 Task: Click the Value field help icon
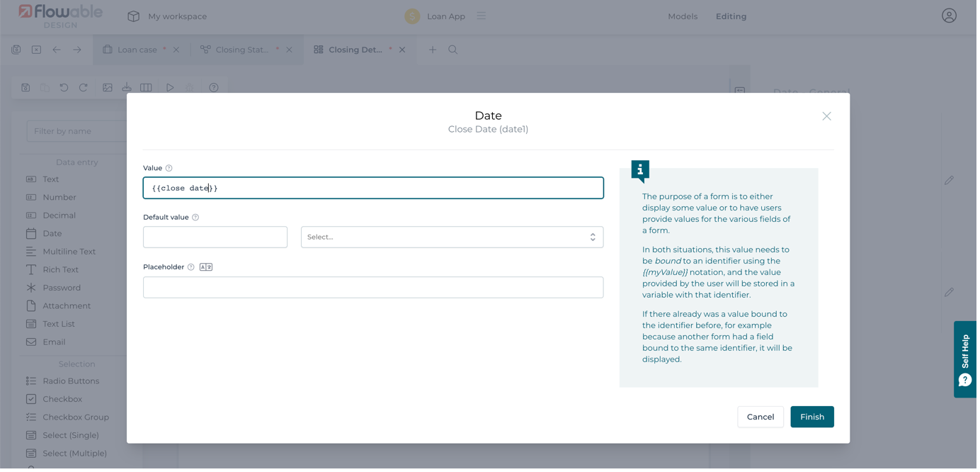(169, 168)
